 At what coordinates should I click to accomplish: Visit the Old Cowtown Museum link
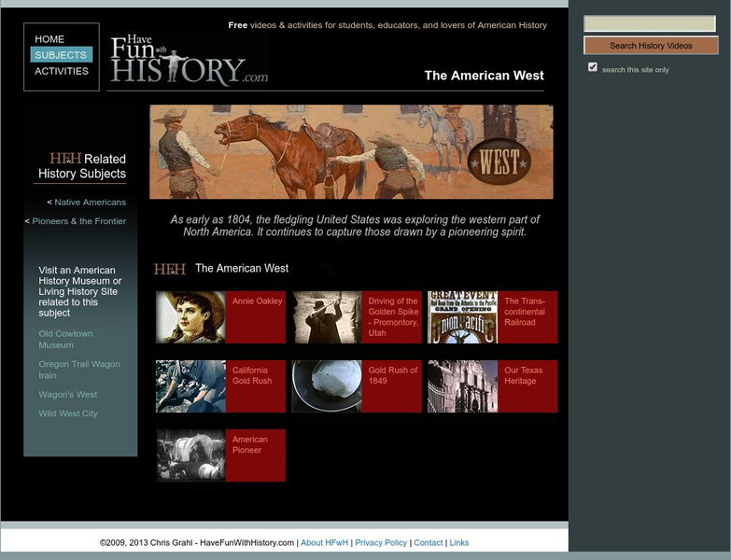(x=65, y=339)
